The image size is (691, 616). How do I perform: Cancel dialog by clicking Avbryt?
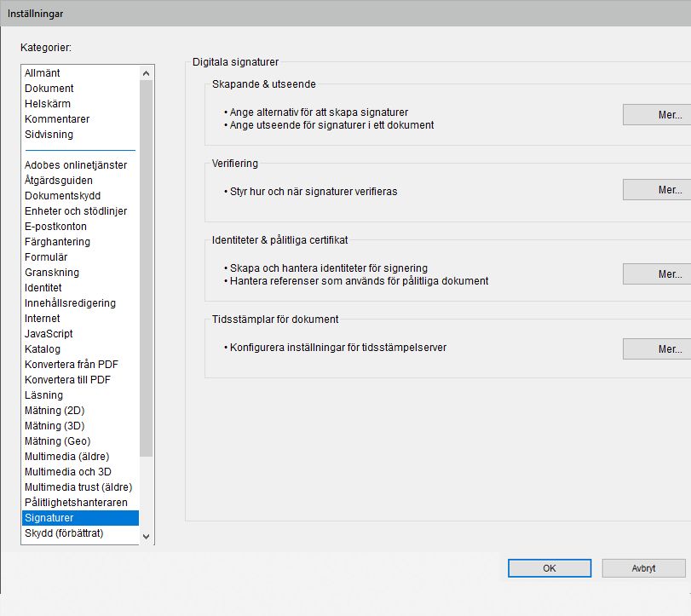(643, 567)
